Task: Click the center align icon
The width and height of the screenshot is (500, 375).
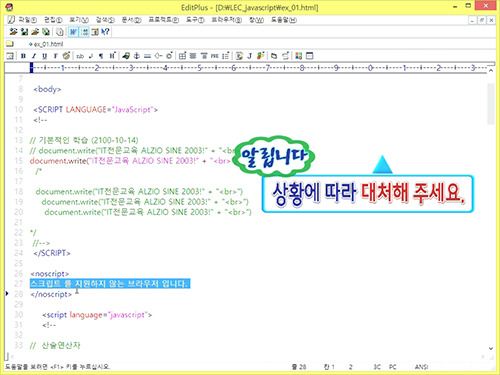Action: click(x=193, y=56)
